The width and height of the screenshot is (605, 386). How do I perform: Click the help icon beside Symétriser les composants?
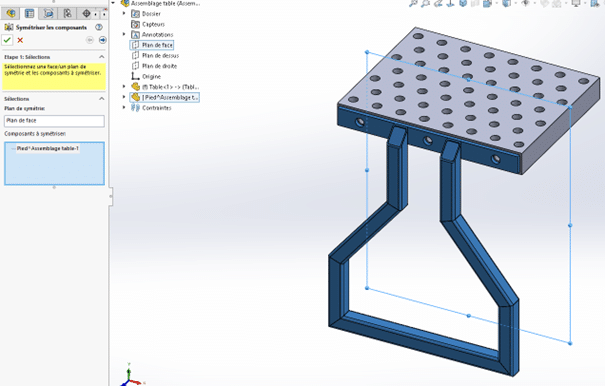(99, 27)
